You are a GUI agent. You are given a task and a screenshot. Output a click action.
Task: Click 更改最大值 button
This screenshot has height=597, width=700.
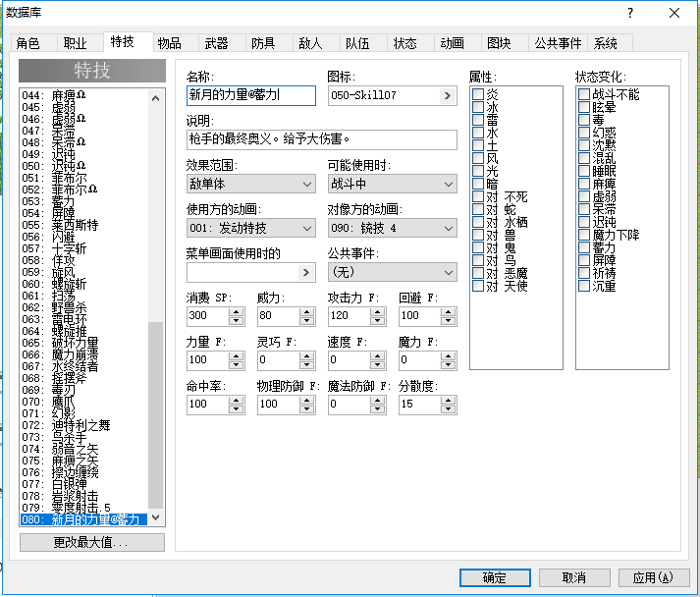tap(92, 543)
